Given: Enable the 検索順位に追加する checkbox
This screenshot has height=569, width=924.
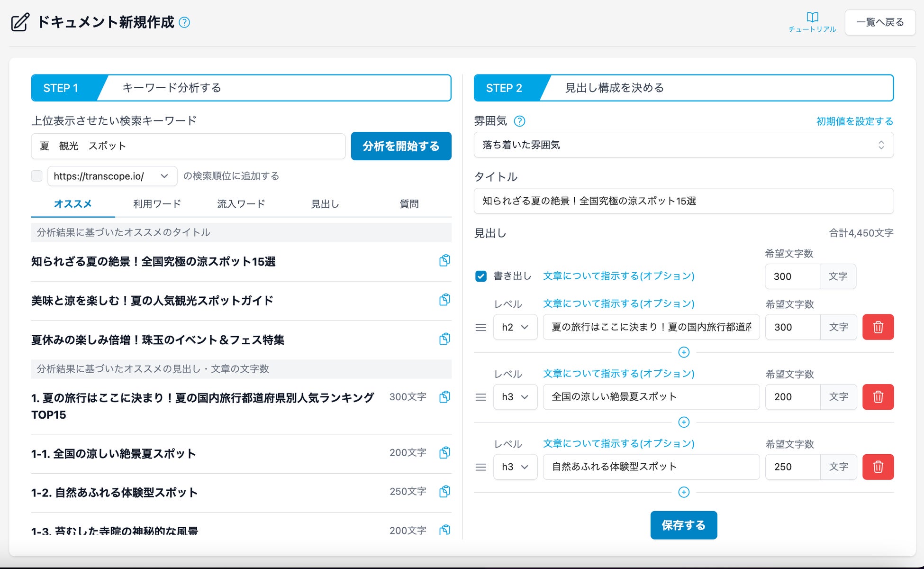Looking at the screenshot, I should click(36, 176).
